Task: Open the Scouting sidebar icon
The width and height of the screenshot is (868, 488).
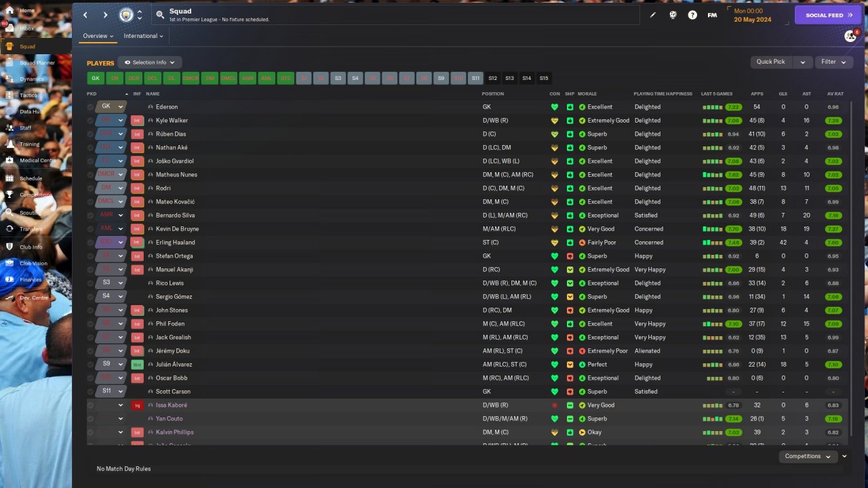Action: point(10,213)
